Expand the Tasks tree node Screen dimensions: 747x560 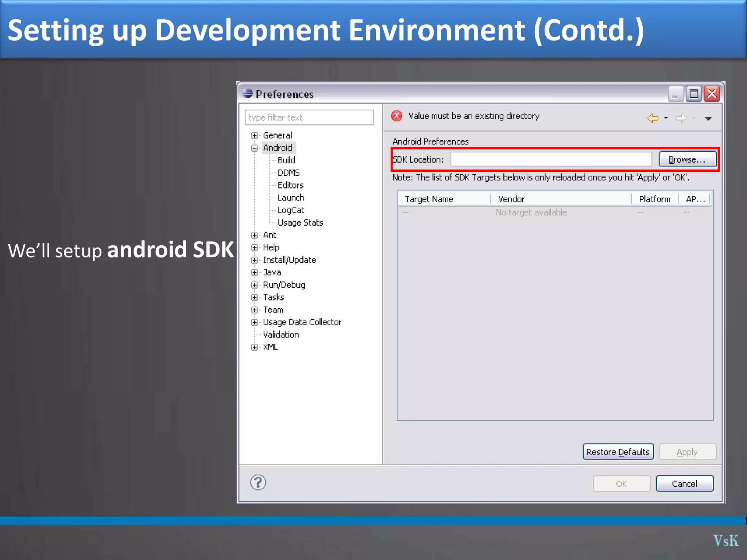click(255, 297)
